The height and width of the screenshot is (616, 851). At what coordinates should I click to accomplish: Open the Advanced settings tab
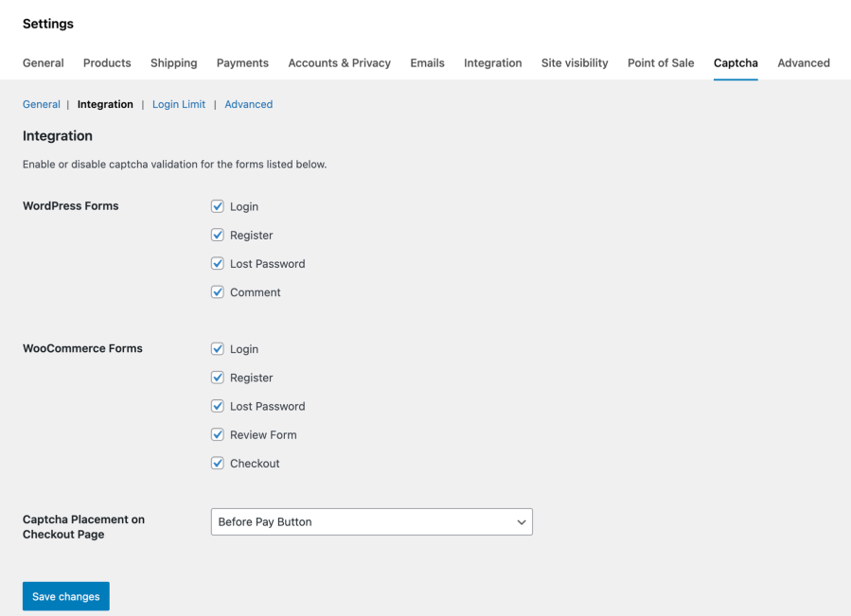click(803, 62)
